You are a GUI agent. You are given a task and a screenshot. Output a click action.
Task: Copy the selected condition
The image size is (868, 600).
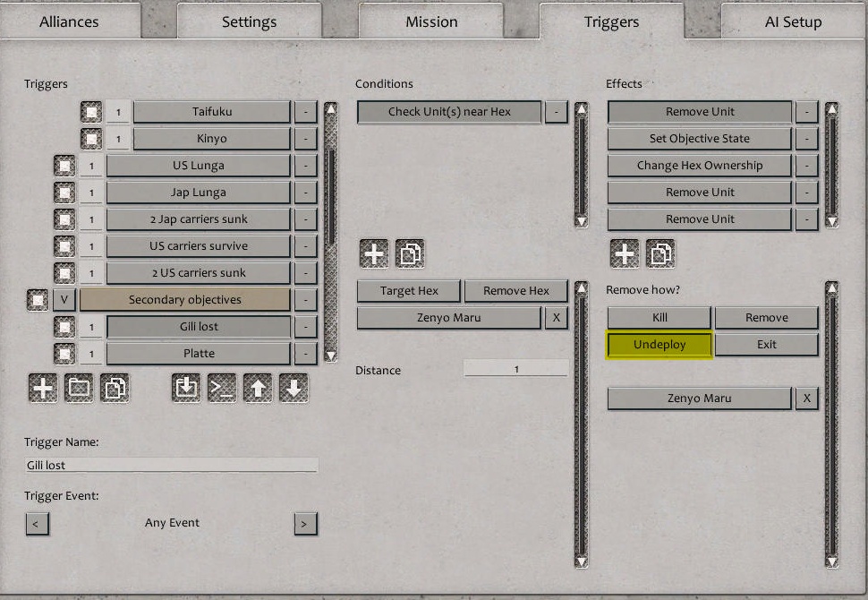[410, 253]
